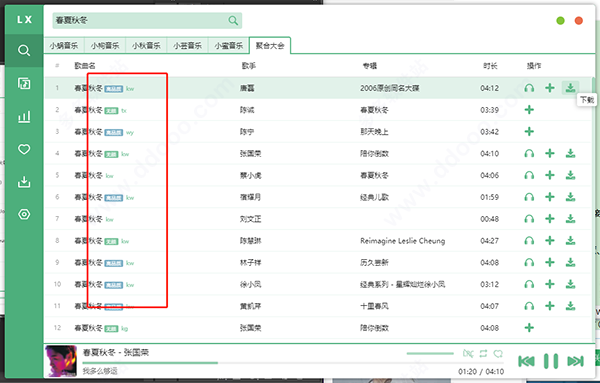Click the wy source tag in row 3
The image size is (600, 383).
130,133
